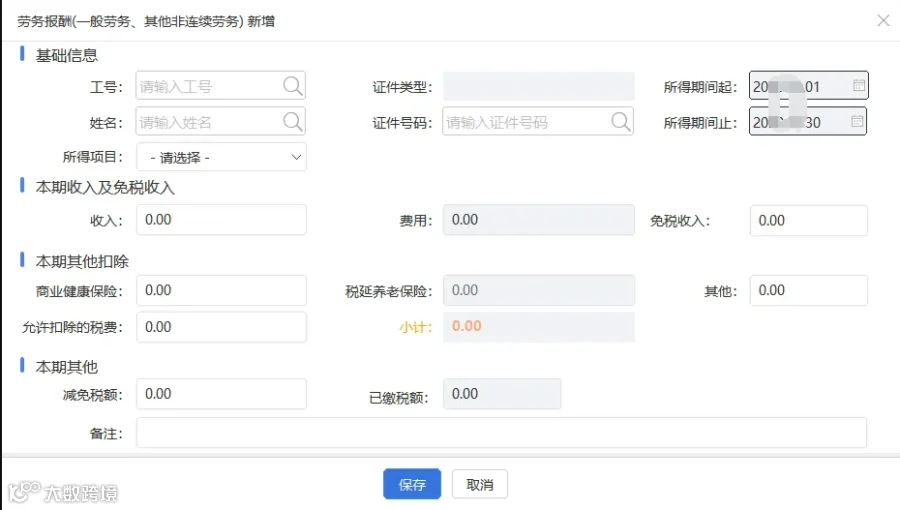Click the 收入 amount field
Viewport: 900px width, 510px height.
221,220
